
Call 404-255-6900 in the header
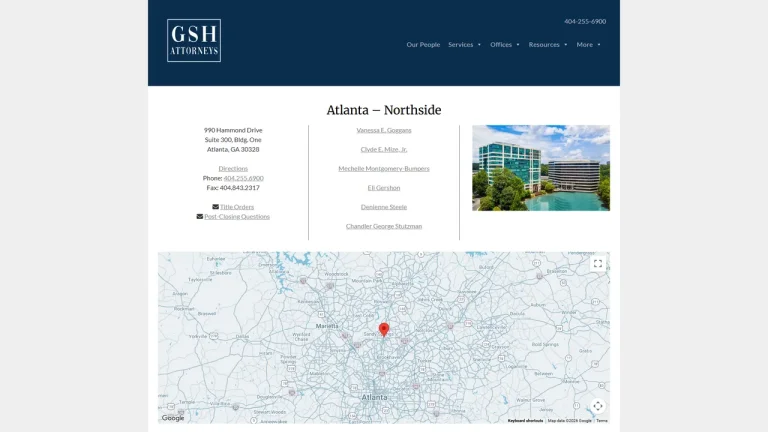(x=585, y=22)
